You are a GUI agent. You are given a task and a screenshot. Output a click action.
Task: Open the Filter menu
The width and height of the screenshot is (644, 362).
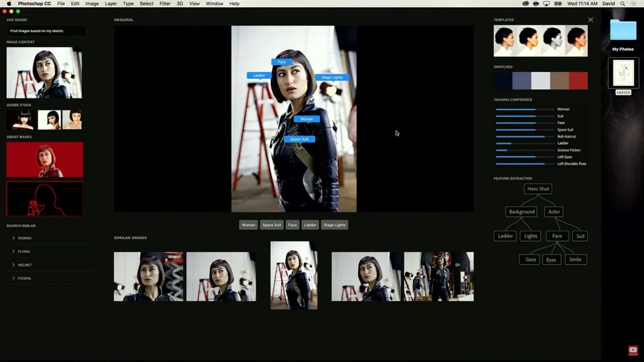coord(165,4)
